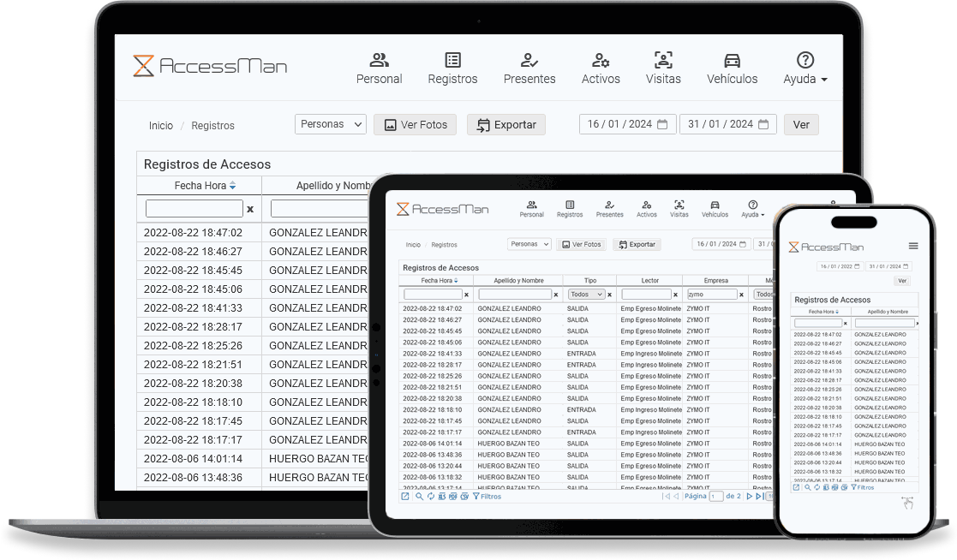
Task: Sort by Lector column on the tablet
Action: click(650, 281)
